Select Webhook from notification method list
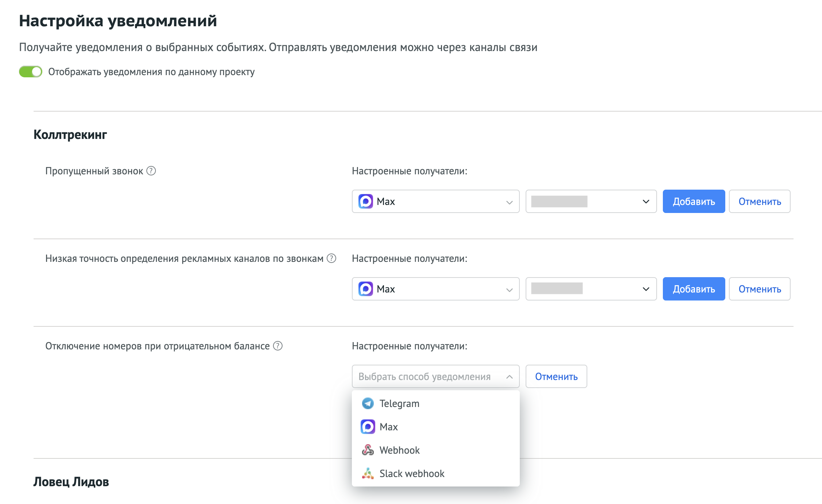This screenshot has width=822, height=504. coord(435,450)
